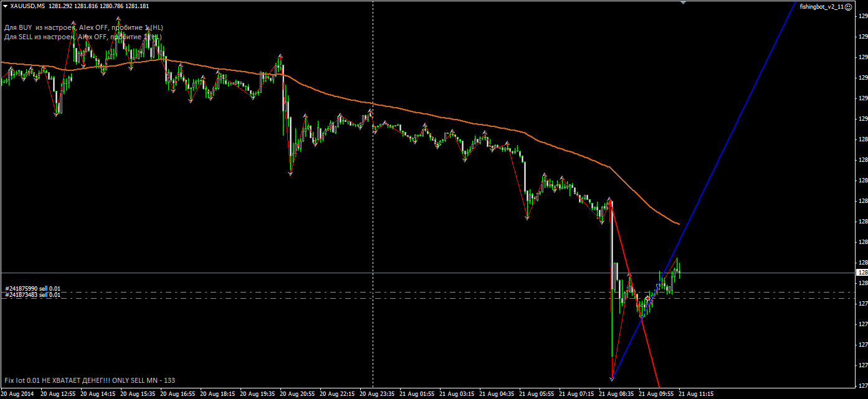The height and width of the screenshot is (399, 868).
Task: Click the '20 Aug 16:55' time label
Action: [x=178, y=394]
